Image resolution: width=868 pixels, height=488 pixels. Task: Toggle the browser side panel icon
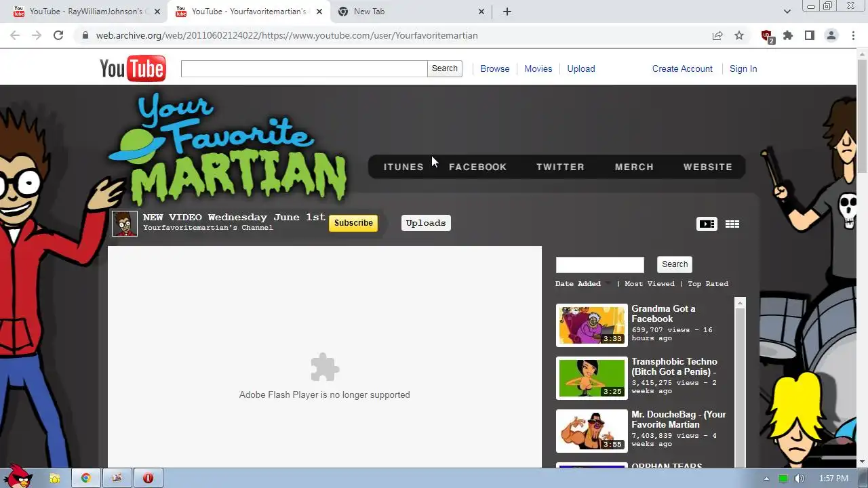click(x=810, y=35)
